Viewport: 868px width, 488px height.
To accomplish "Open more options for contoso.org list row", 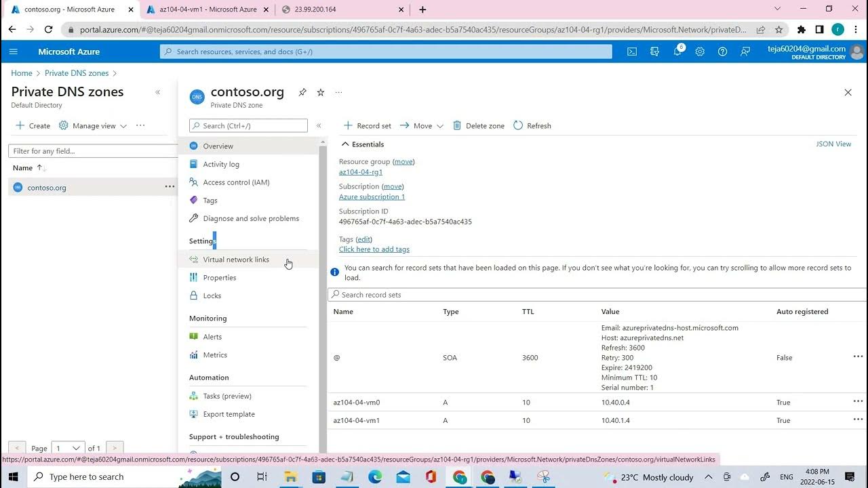I will tap(170, 187).
